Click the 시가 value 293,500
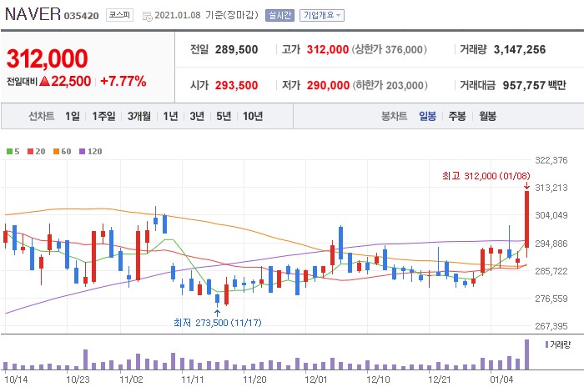This screenshot has height=392, width=584. point(236,85)
